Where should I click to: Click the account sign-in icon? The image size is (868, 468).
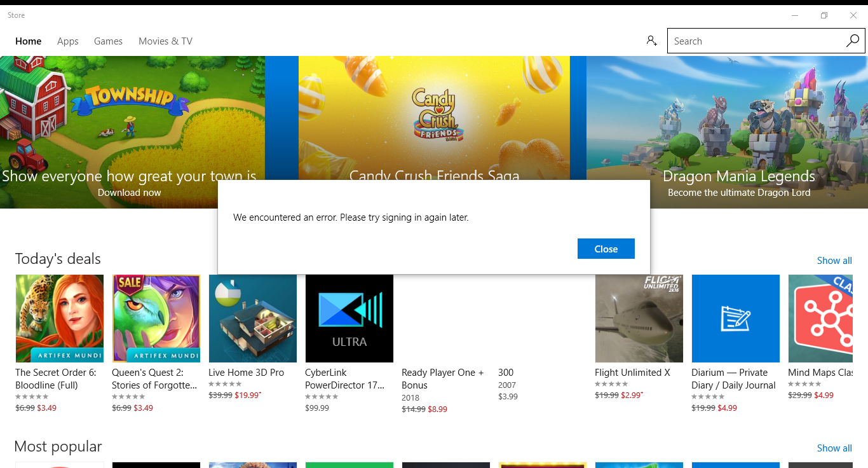(x=651, y=41)
